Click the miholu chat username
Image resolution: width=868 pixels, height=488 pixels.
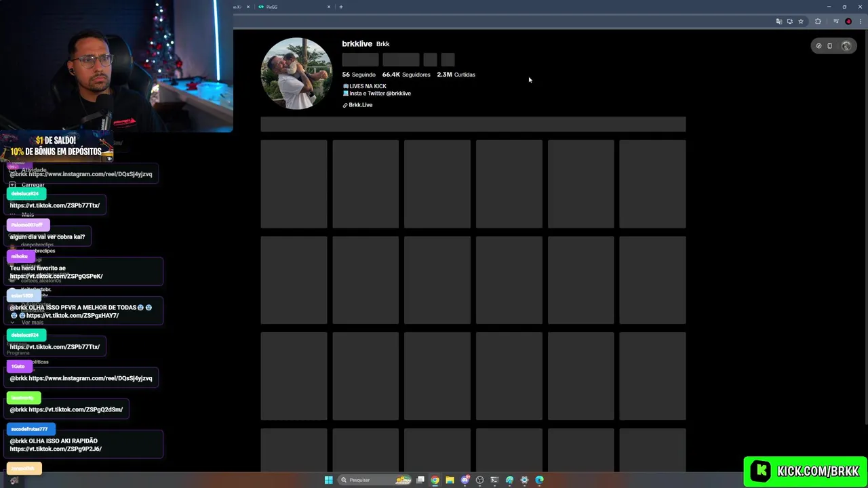click(19, 256)
